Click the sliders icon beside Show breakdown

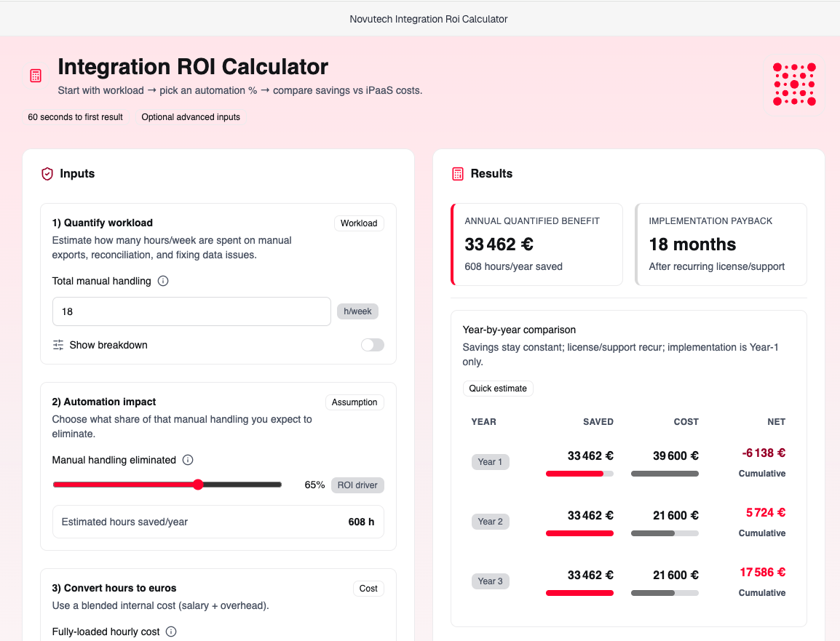pos(58,345)
